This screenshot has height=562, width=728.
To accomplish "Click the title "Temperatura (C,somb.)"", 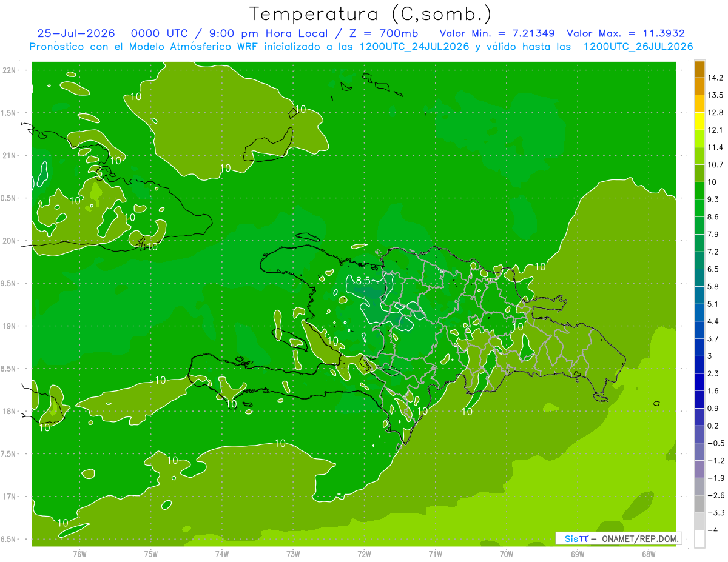I will (370, 14).
